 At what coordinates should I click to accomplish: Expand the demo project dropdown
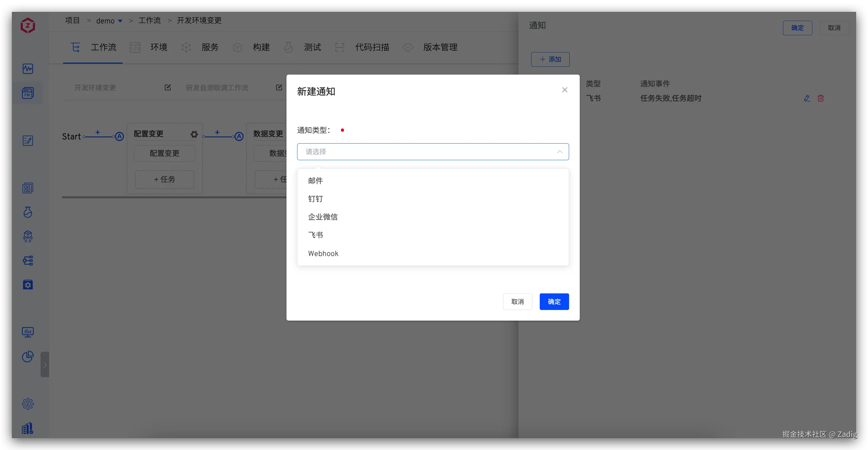tap(120, 21)
